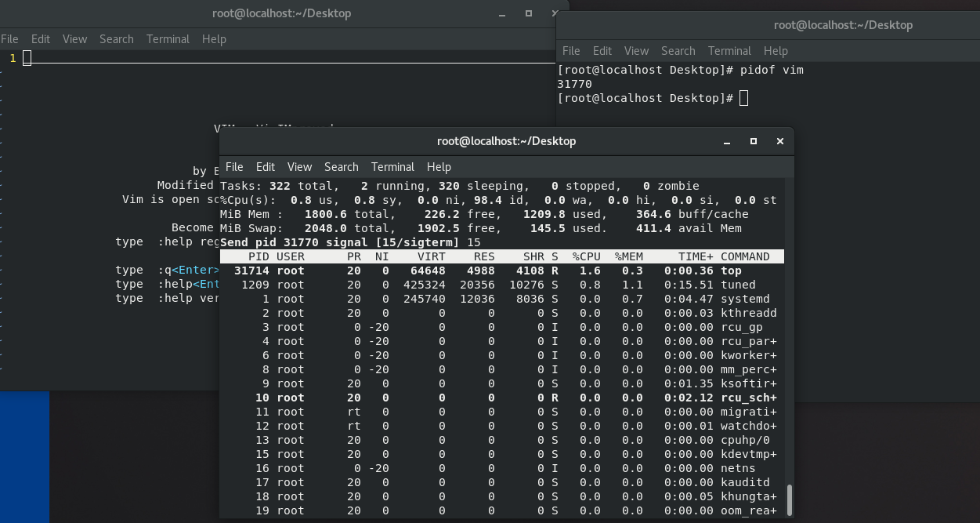Click the %Cpu(s) summary line
The image size is (980, 523).
[499, 200]
